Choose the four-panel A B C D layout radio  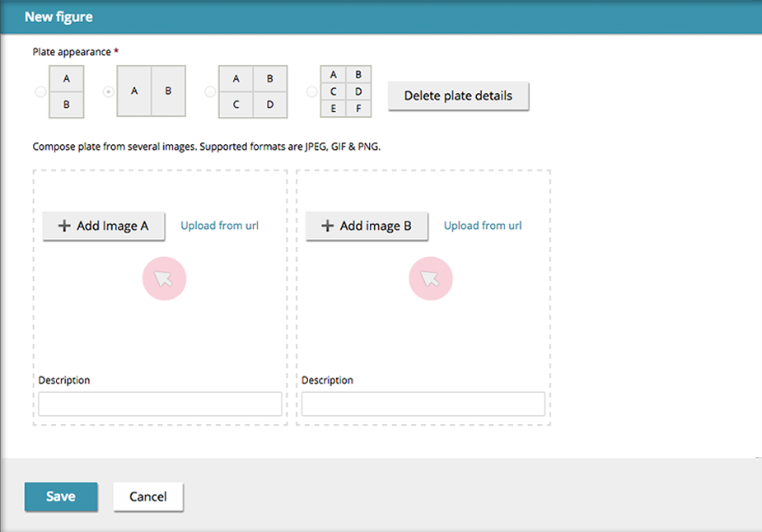[210, 91]
